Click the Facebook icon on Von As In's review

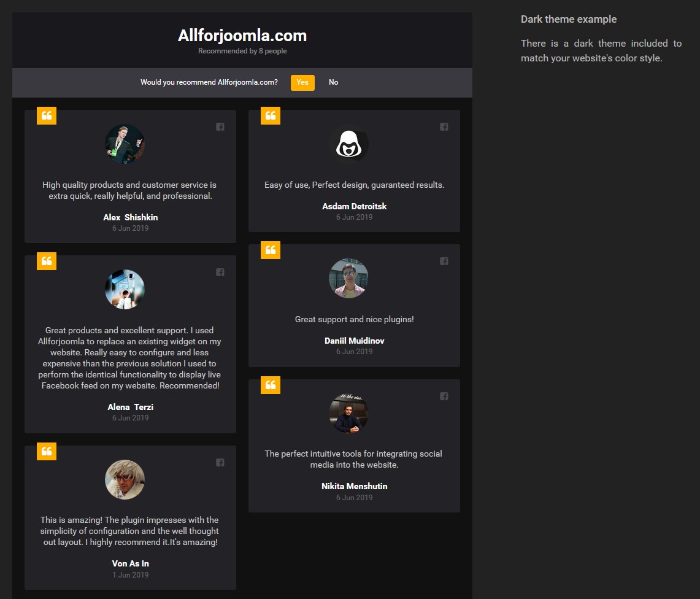point(220,463)
